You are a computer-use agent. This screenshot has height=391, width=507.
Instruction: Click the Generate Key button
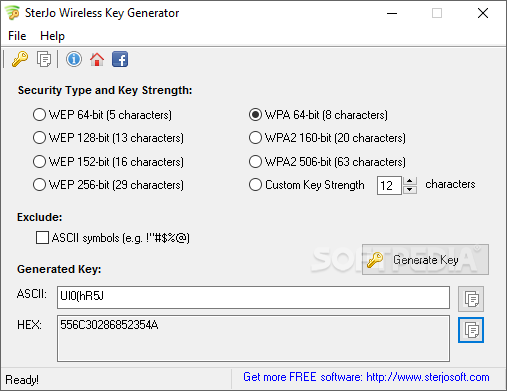pos(425,259)
